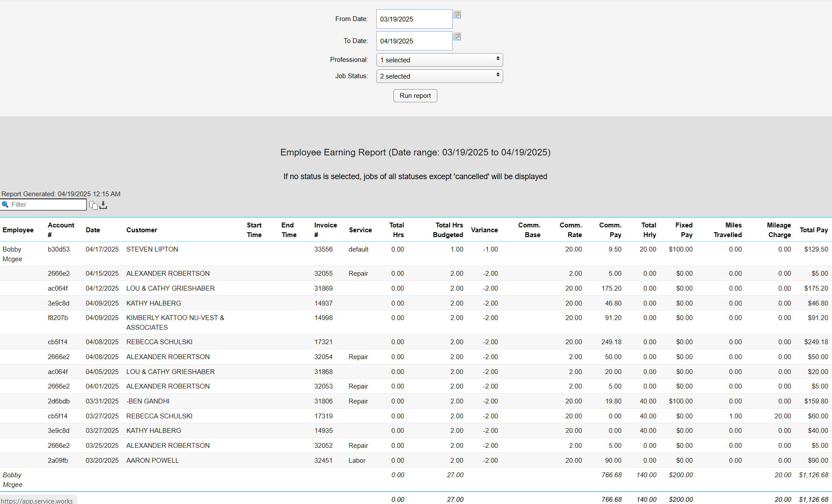Click account 2a09fb cell
This screenshot has width=832, height=504.
58,461
